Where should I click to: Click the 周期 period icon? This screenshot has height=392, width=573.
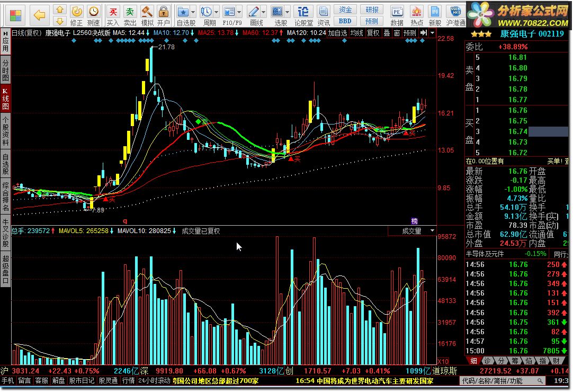tap(207, 12)
